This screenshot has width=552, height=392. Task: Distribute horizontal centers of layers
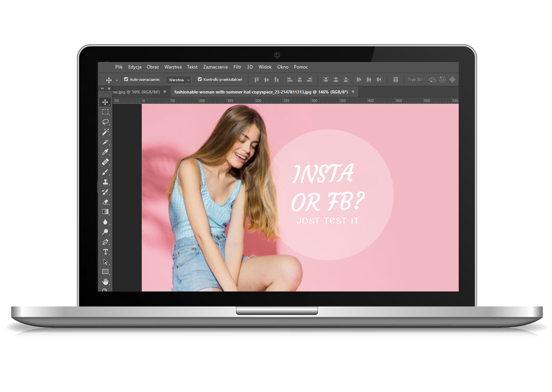pyautogui.click(x=369, y=80)
